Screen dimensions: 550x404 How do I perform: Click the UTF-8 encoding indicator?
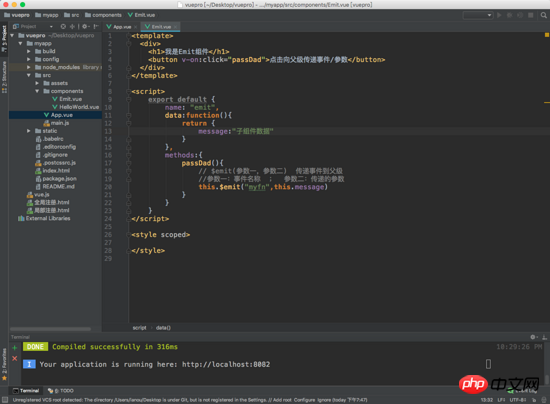click(518, 400)
